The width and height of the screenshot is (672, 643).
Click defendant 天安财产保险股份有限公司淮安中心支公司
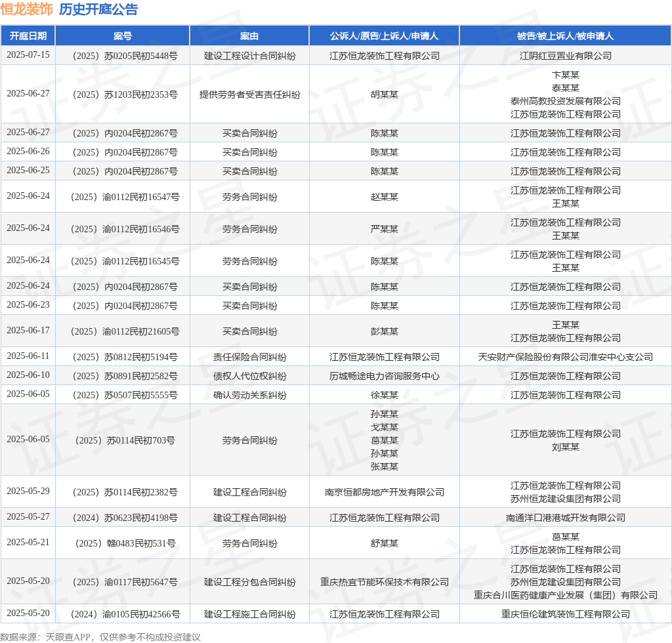[565, 357]
